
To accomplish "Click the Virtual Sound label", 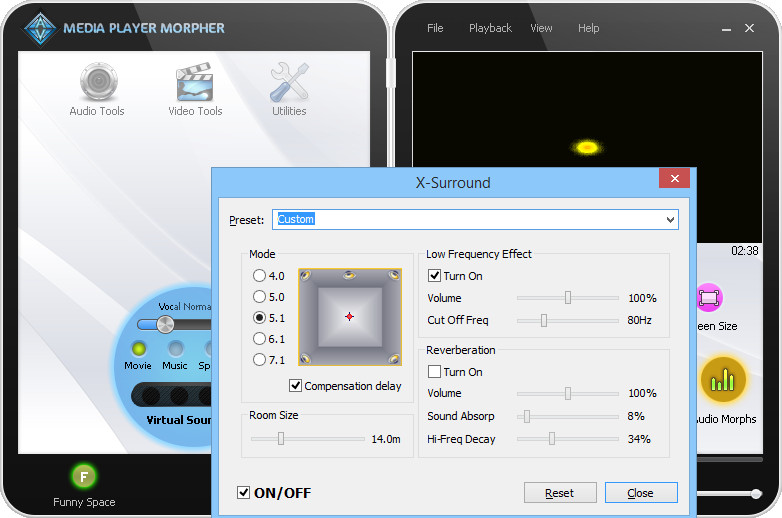I will 179,420.
